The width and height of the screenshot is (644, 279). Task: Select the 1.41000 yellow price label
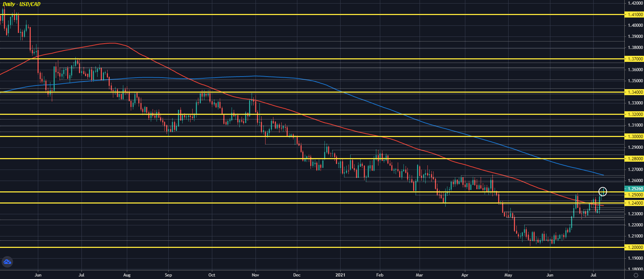click(x=634, y=15)
